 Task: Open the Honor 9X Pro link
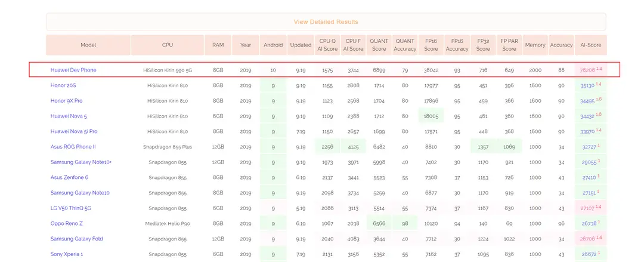(67, 101)
